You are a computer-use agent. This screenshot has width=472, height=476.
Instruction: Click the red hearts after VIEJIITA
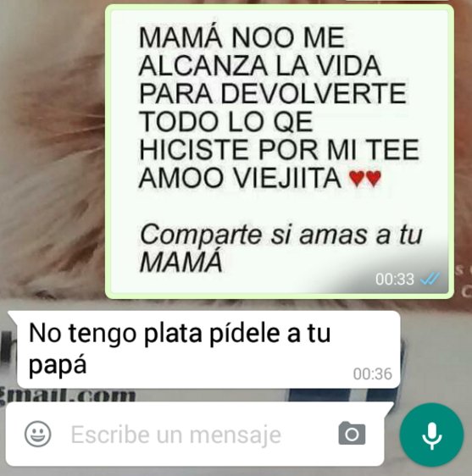pyautogui.click(x=364, y=178)
